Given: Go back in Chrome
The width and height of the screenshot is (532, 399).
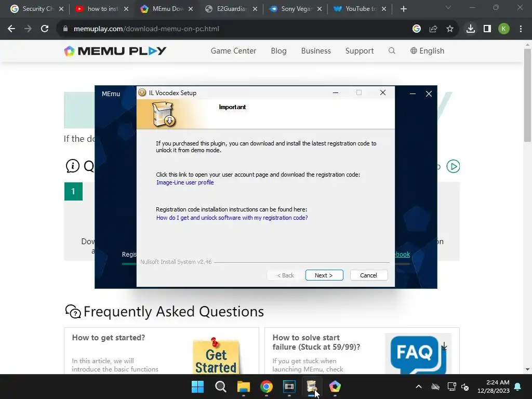Looking at the screenshot, I should click(x=11, y=29).
